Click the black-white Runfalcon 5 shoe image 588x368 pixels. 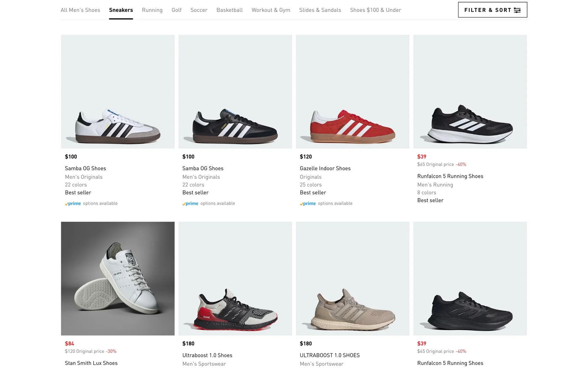(470, 92)
